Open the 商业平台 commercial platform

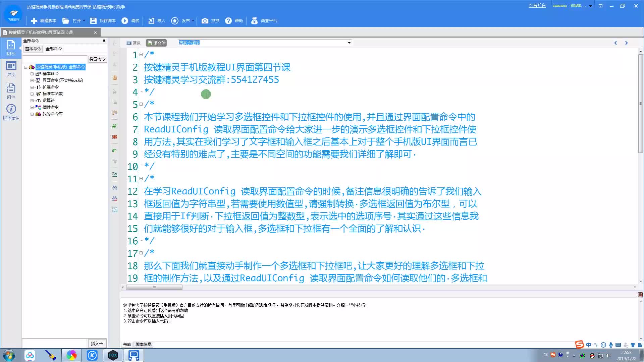[264, 21]
